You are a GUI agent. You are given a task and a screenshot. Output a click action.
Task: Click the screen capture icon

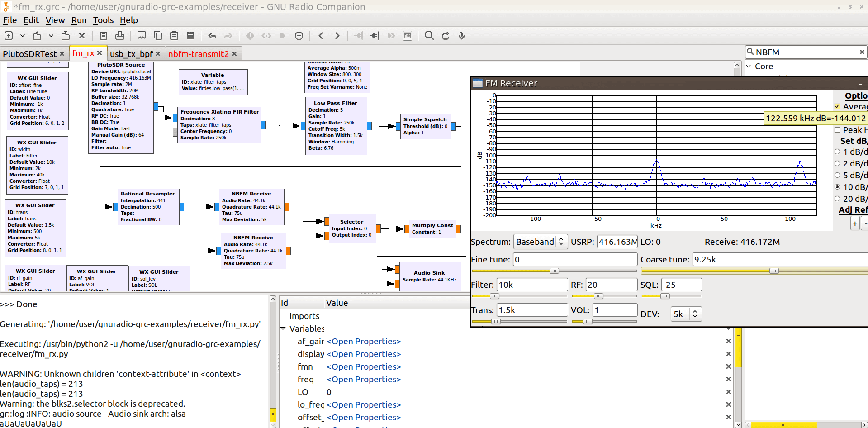tap(408, 36)
